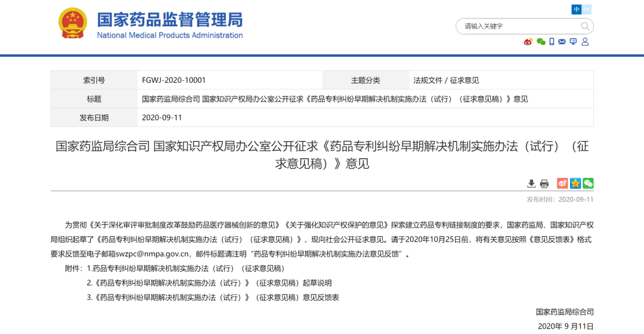Open the mobile phone icon in header
Screen dimensions: 644x334
(552, 42)
